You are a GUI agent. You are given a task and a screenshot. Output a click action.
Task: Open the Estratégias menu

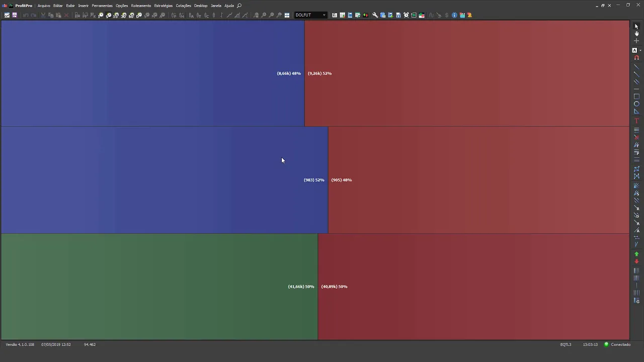(164, 6)
